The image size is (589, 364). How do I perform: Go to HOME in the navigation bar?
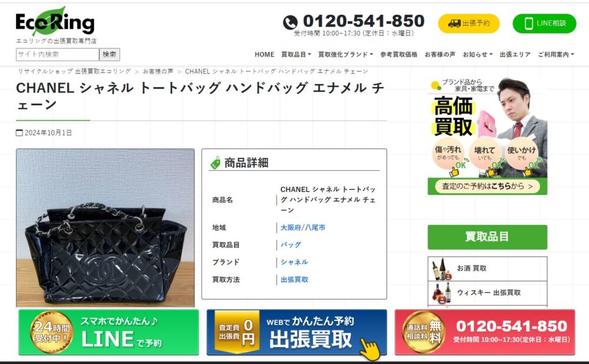click(x=264, y=54)
